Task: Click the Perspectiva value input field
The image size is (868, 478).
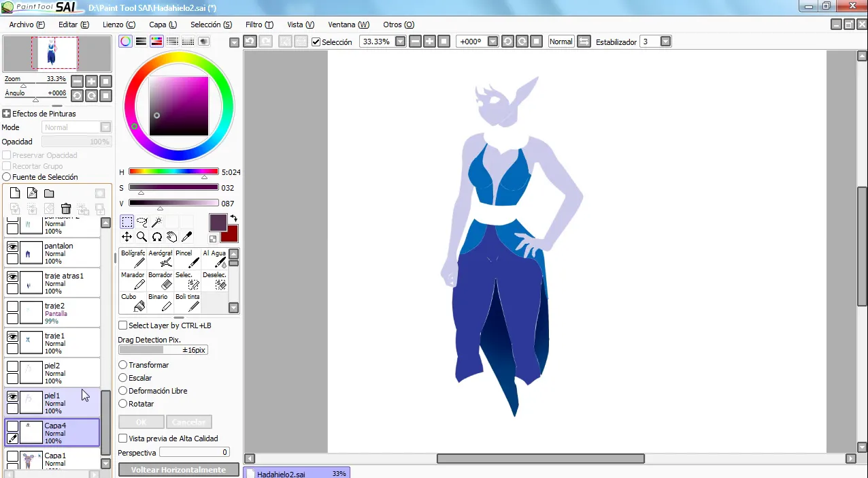Action: 195,452
